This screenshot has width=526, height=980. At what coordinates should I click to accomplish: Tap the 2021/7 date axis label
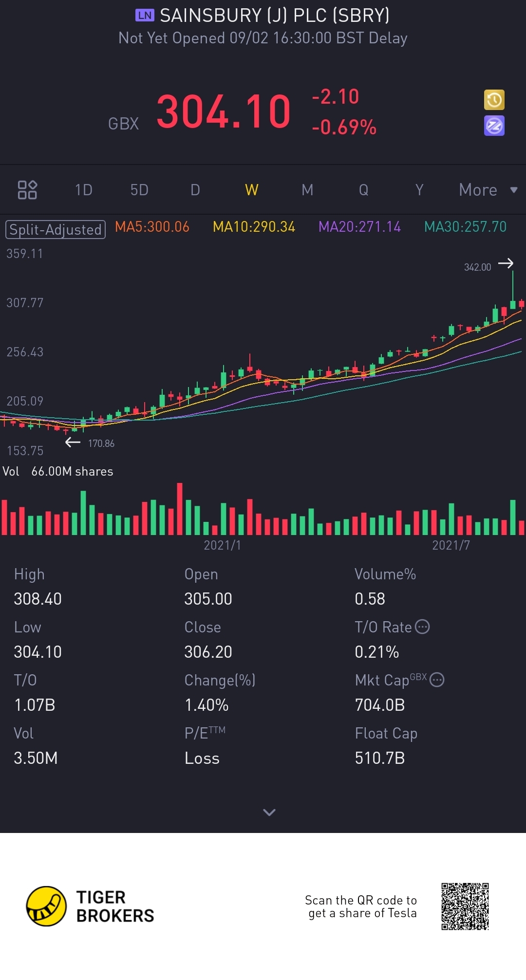(x=451, y=545)
